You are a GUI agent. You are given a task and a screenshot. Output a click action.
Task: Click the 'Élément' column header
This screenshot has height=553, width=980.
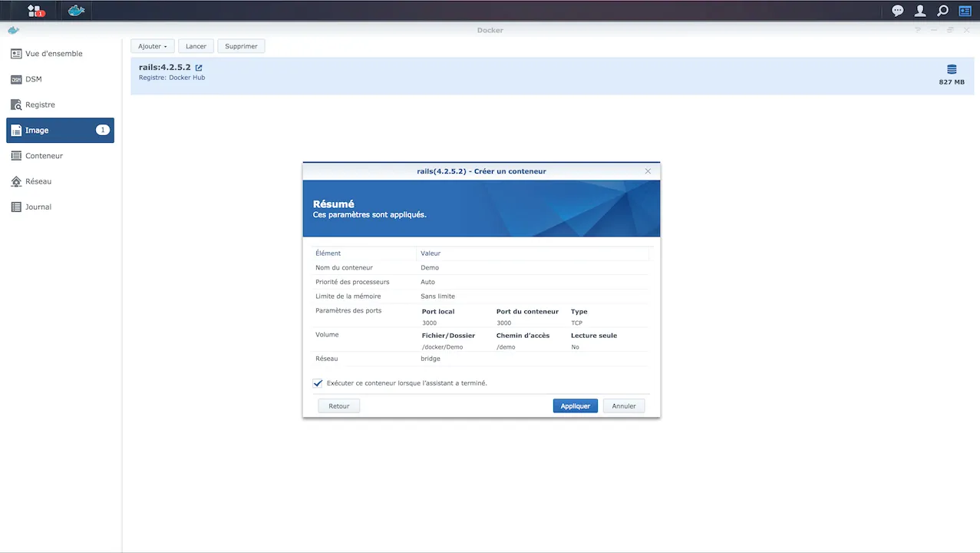(365, 253)
